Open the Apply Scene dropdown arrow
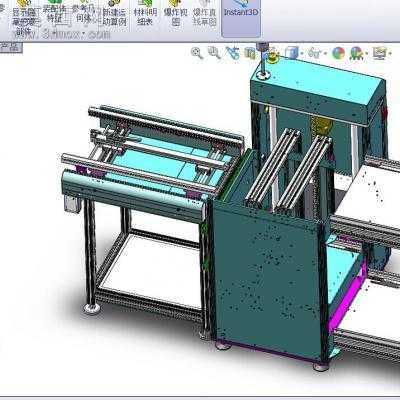The height and width of the screenshot is (400, 400). [366, 53]
